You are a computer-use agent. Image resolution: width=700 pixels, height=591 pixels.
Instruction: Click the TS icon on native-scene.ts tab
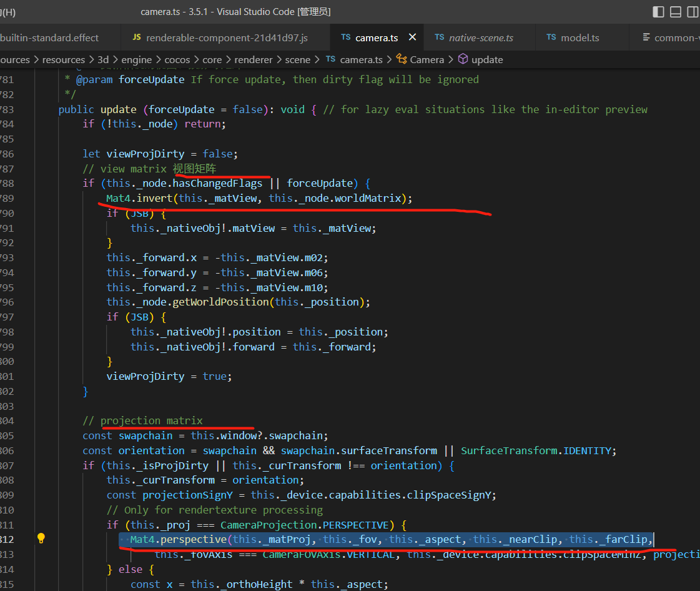coord(440,37)
